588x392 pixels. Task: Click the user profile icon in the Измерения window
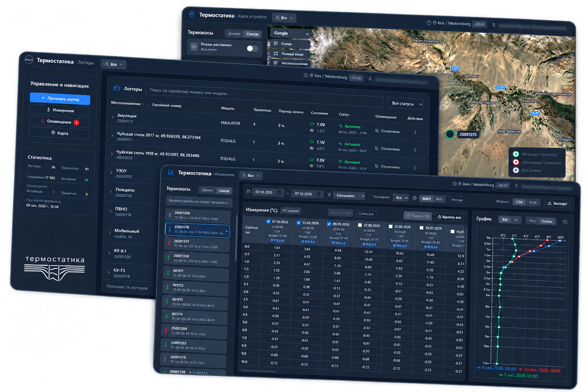(516, 186)
